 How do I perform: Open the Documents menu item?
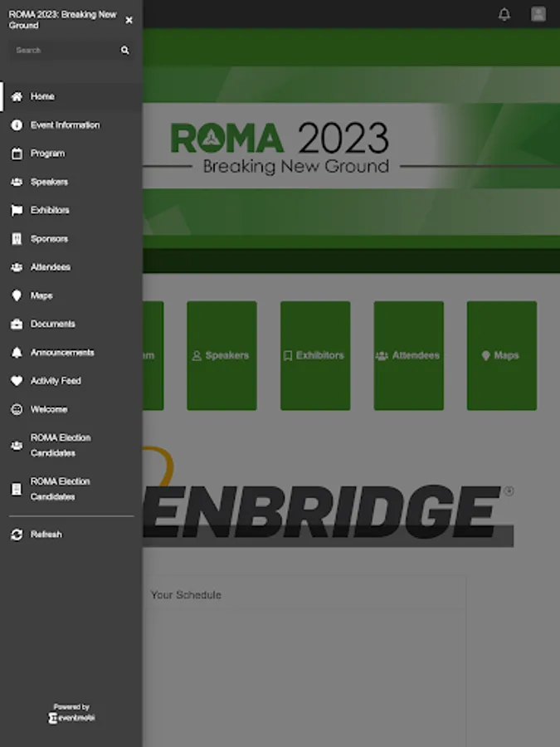(71, 325)
